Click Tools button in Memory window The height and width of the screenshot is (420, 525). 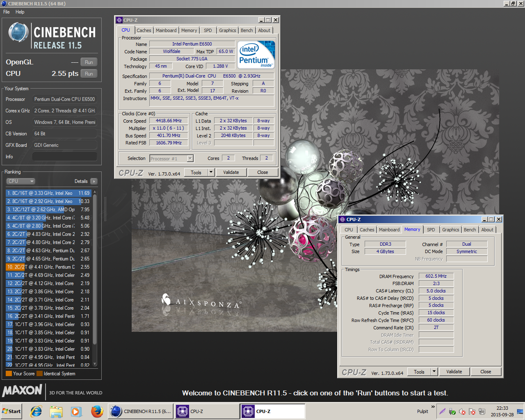419,372
